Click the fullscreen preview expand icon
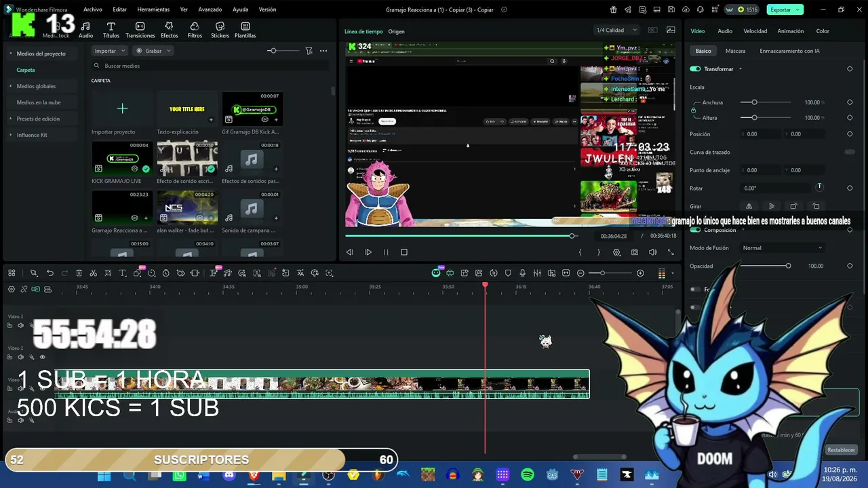This screenshot has width=868, height=488. point(671,252)
